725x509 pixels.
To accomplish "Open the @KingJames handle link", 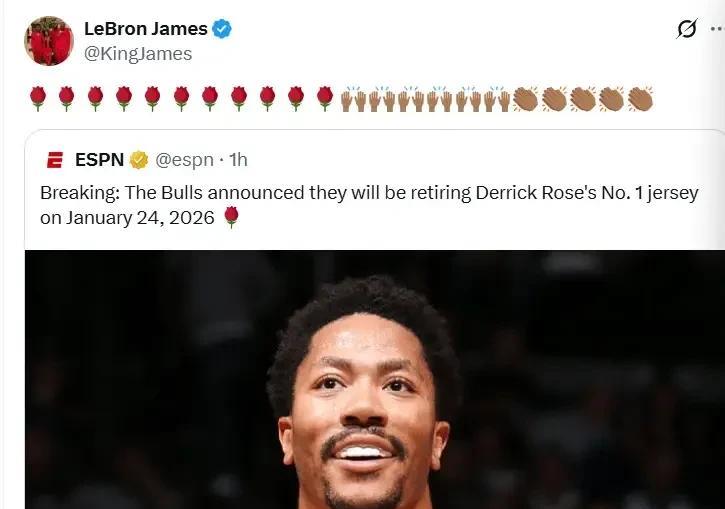I will click(x=138, y=54).
